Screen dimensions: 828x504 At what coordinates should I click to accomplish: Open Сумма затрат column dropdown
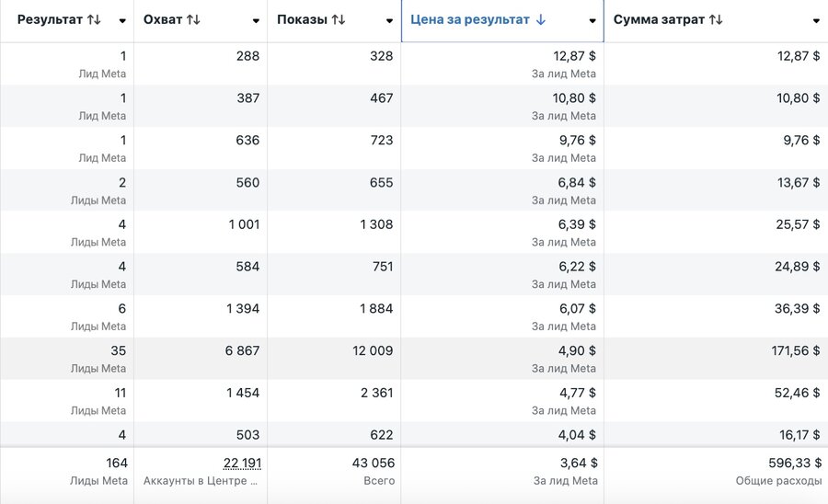pos(816,21)
